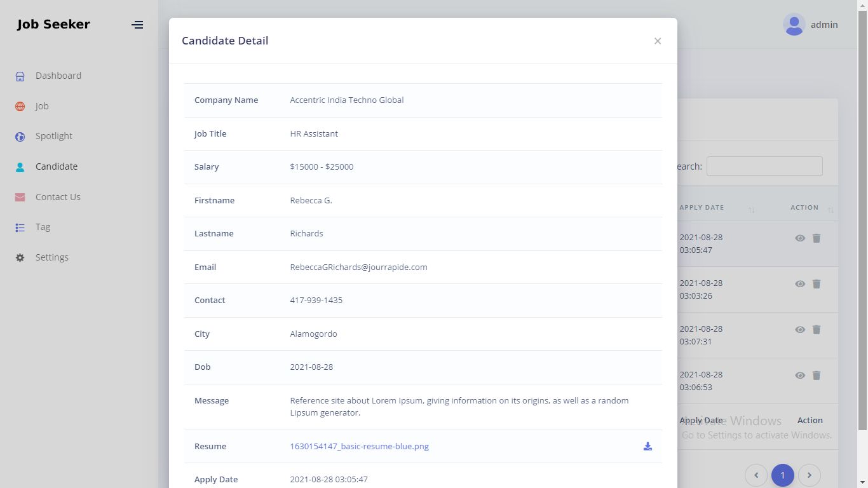Image resolution: width=868 pixels, height=488 pixels.
Task: Toggle the sidebar collapse hamburger
Action: click(x=137, y=25)
